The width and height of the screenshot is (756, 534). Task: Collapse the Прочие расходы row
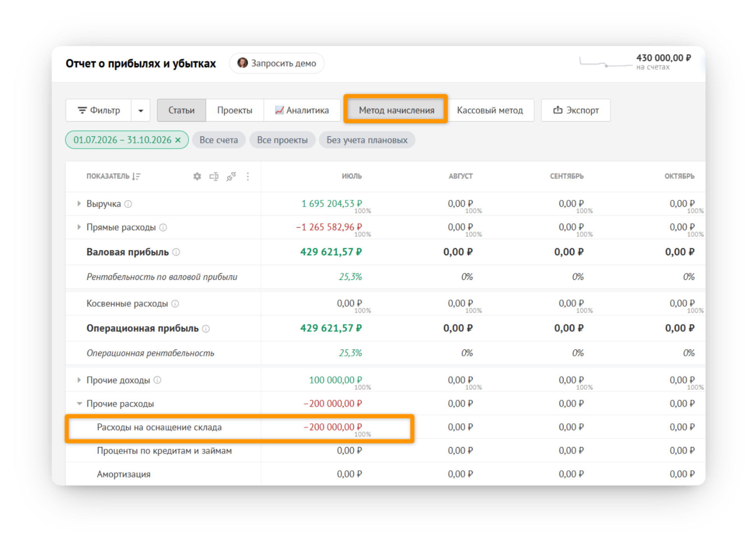(79, 403)
